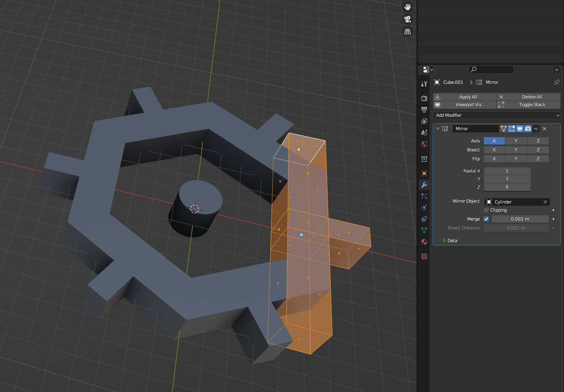Toggle Mirror modifier on-cage display

click(504, 129)
